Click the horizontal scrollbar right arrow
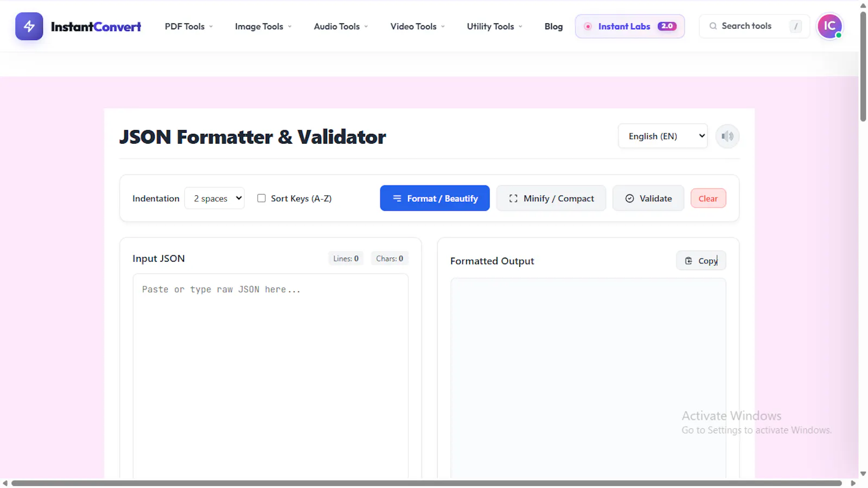The image size is (868, 488). point(853,483)
